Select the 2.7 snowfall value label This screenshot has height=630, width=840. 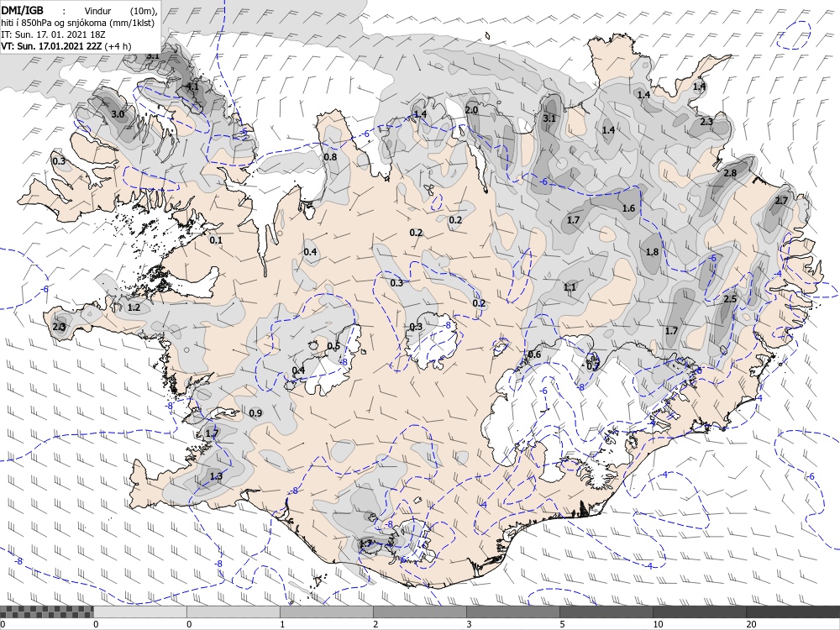(x=781, y=201)
